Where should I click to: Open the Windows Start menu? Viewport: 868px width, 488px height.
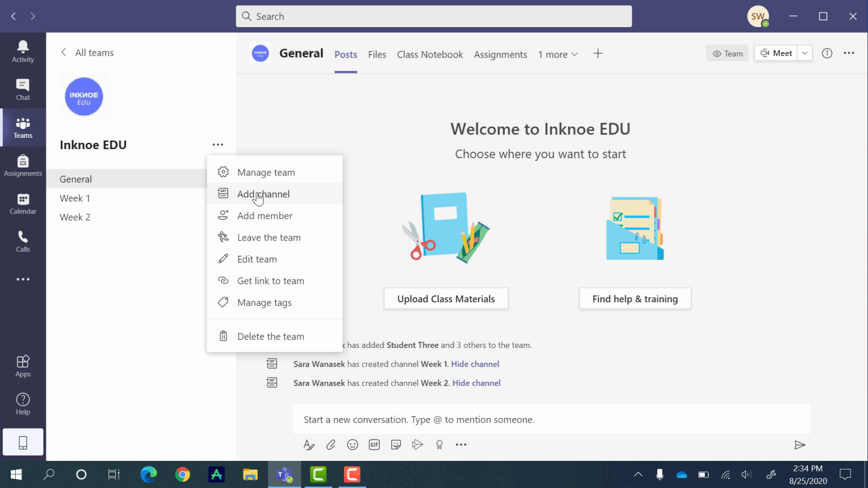(x=16, y=474)
